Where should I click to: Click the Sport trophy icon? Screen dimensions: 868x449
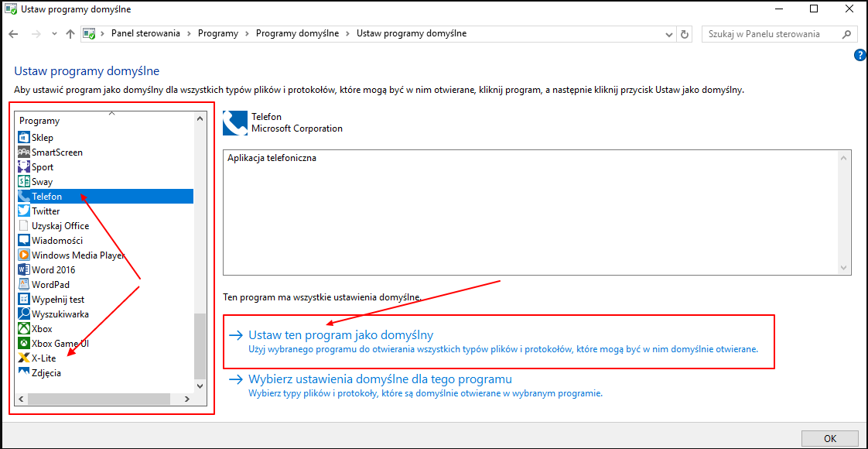click(x=24, y=166)
